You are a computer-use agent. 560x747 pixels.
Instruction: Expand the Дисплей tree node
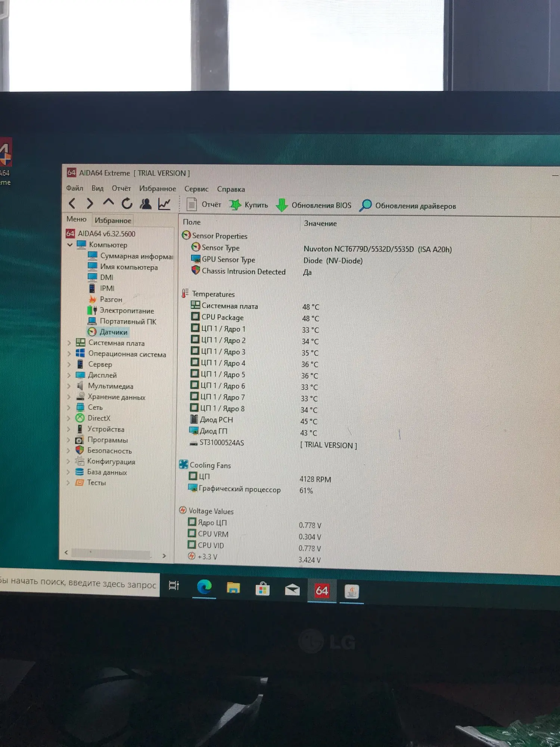click(x=69, y=375)
